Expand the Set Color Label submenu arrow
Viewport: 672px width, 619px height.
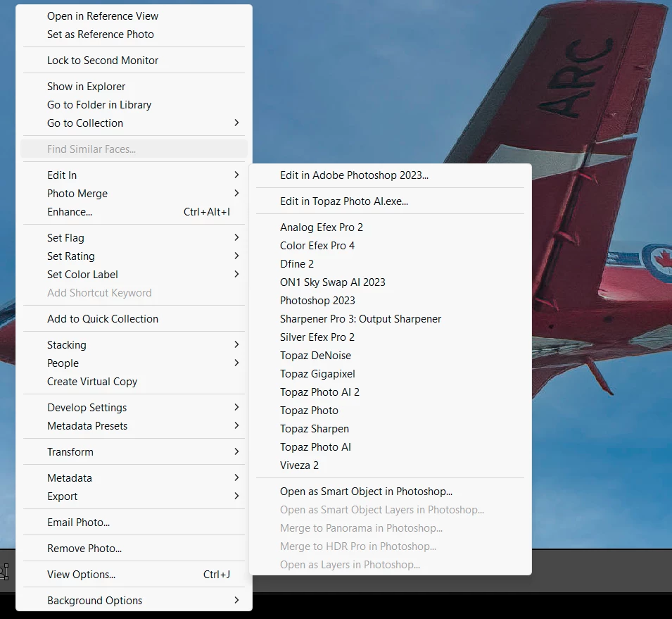click(x=236, y=274)
